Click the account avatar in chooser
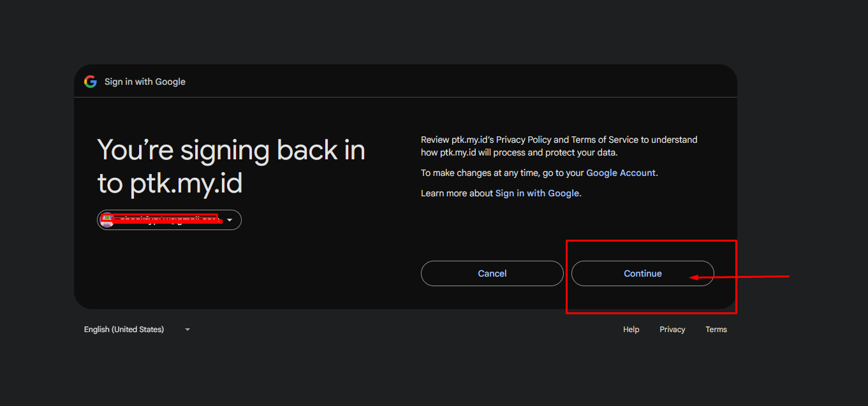This screenshot has width=868, height=406. [107, 220]
